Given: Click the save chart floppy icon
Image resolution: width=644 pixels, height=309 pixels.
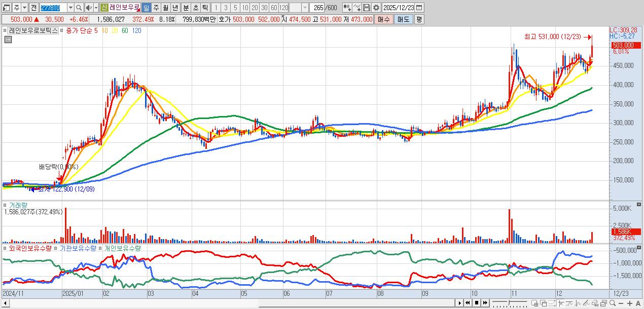Looking at the screenshot, I should pos(366,8).
